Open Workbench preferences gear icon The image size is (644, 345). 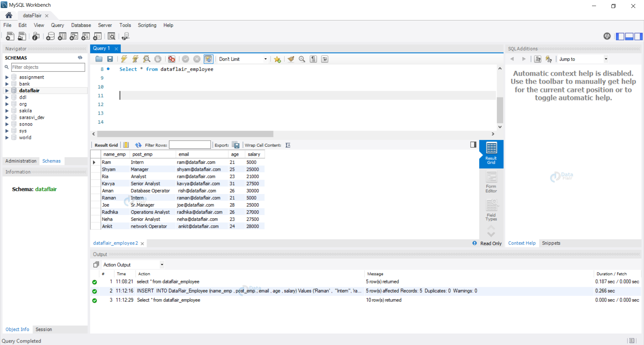(x=607, y=36)
